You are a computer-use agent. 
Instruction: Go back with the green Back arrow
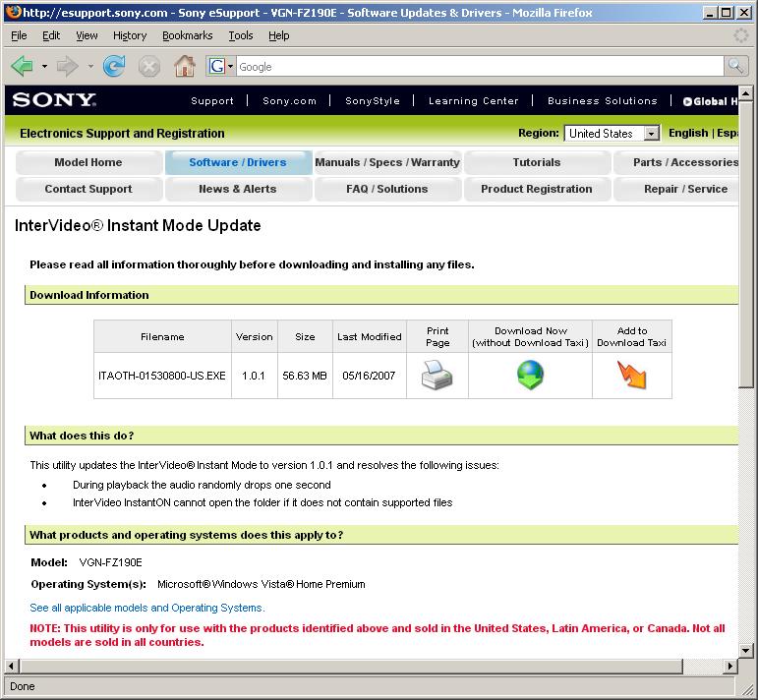[x=22, y=66]
